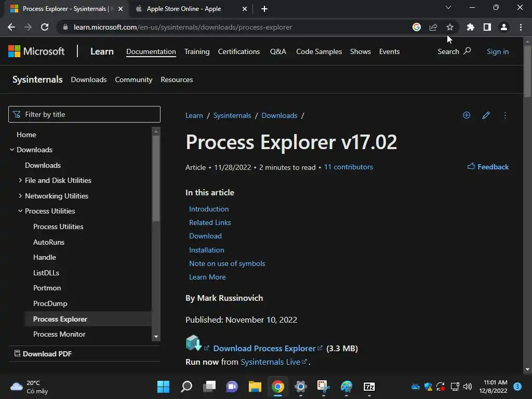Click the Feedback button
Screen dimensions: 532x399
[488, 167]
